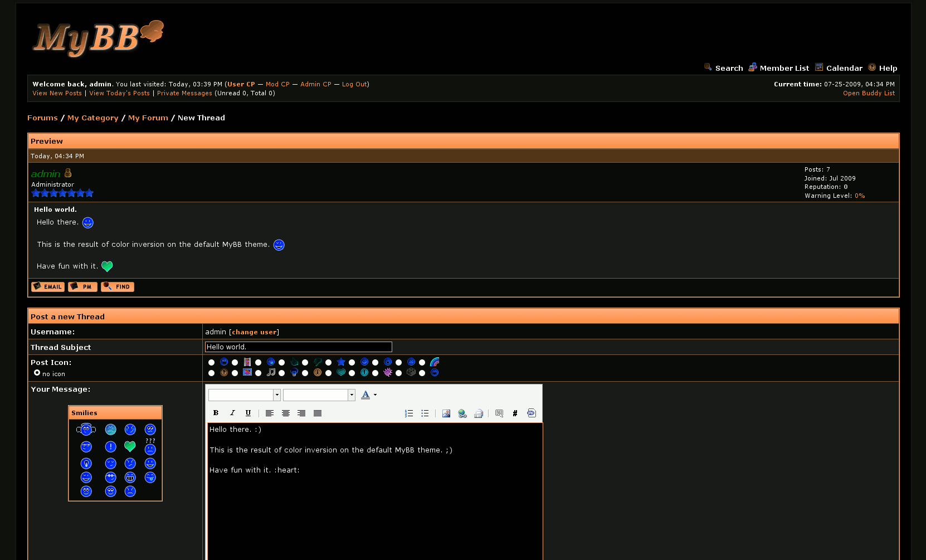The image size is (926, 560).
Task: Go to My Forum in the breadcrumb
Action: pyautogui.click(x=148, y=118)
